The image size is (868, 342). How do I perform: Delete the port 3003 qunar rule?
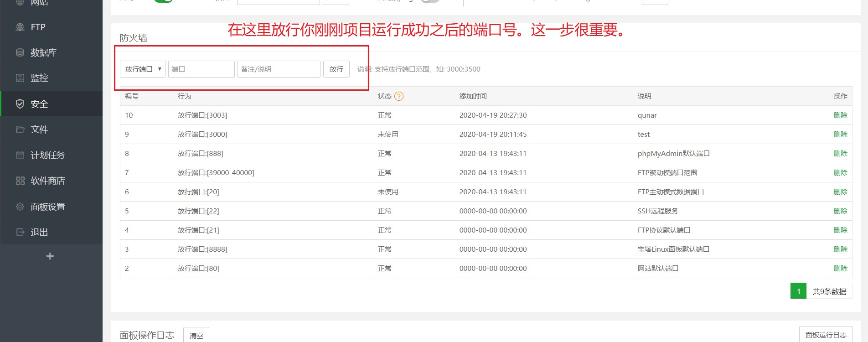840,115
